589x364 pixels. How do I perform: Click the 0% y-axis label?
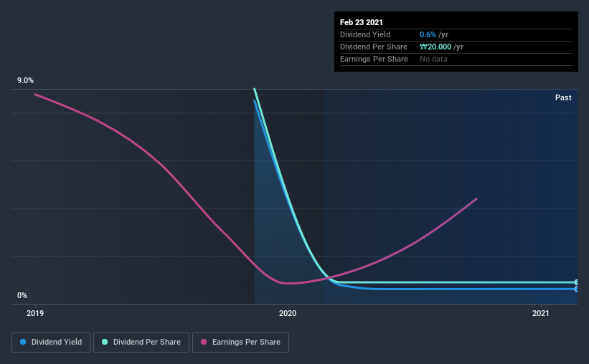[22, 295]
